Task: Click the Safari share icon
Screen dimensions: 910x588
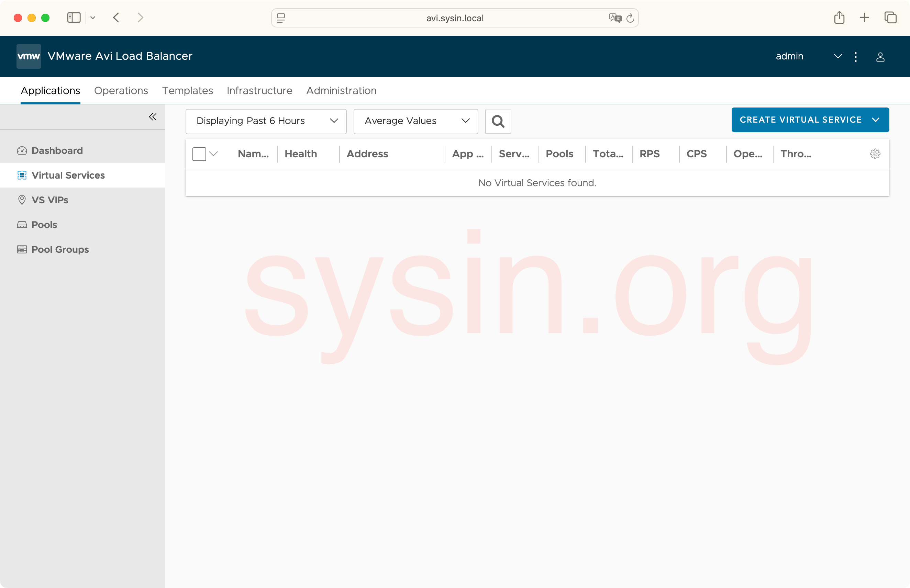Action: click(x=839, y=18)
